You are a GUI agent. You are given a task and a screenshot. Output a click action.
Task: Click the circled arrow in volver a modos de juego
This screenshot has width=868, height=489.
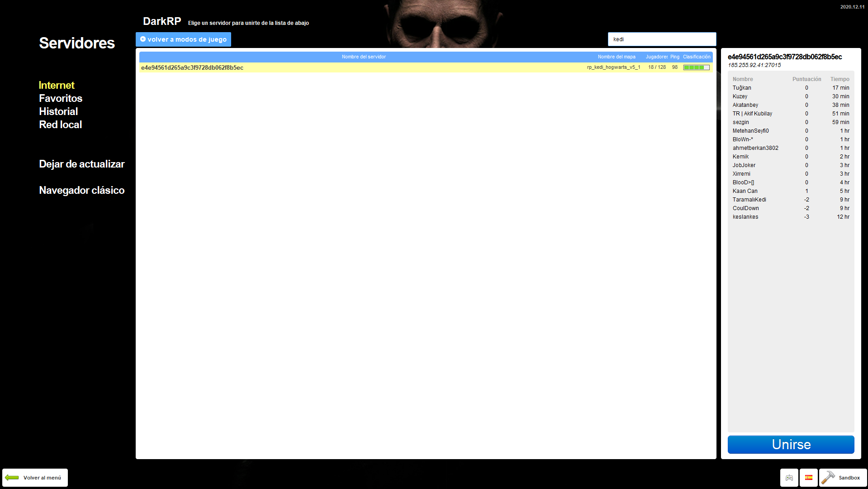(x=143, y=39)
